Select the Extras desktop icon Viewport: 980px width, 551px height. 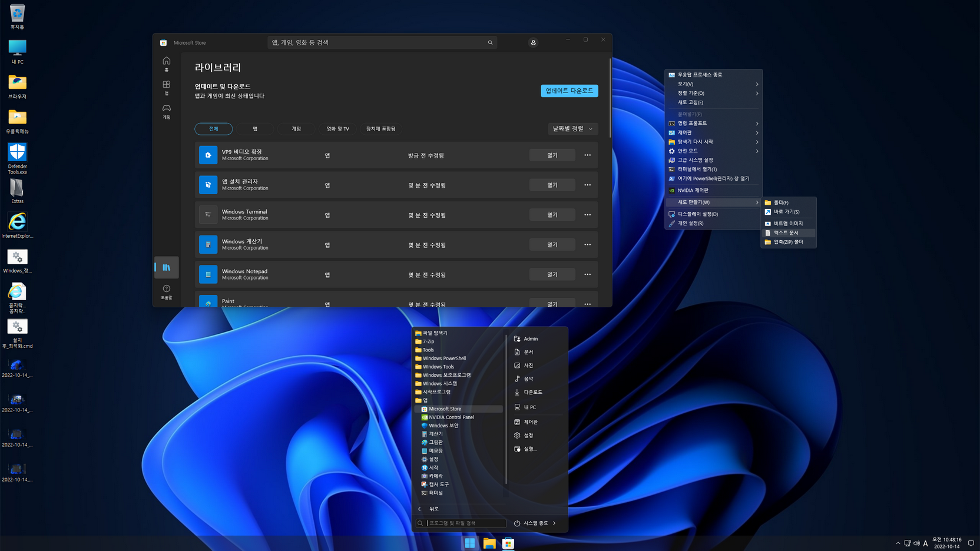pyautogui.click(x=17, y=191)
